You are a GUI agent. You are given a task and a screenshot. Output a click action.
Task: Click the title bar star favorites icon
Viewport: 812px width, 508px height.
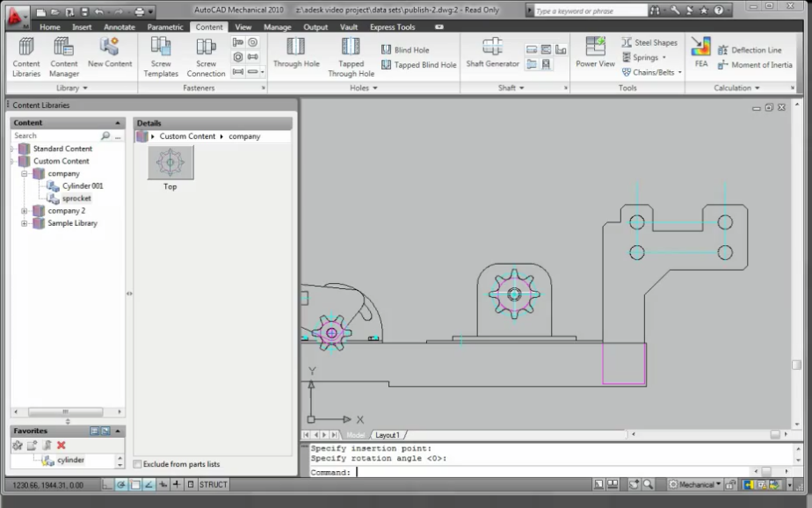point(704,11)
